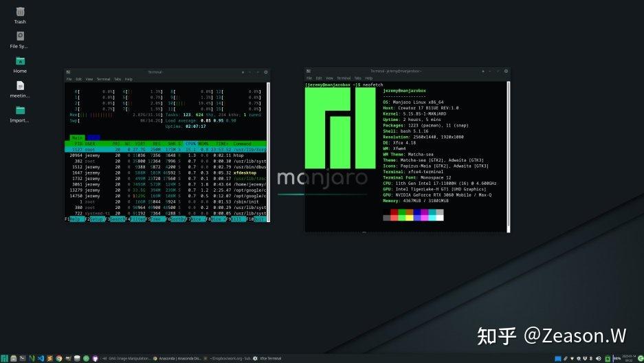
Task: Sort by the PID column header in htop
Action: (x=78, y=144)
